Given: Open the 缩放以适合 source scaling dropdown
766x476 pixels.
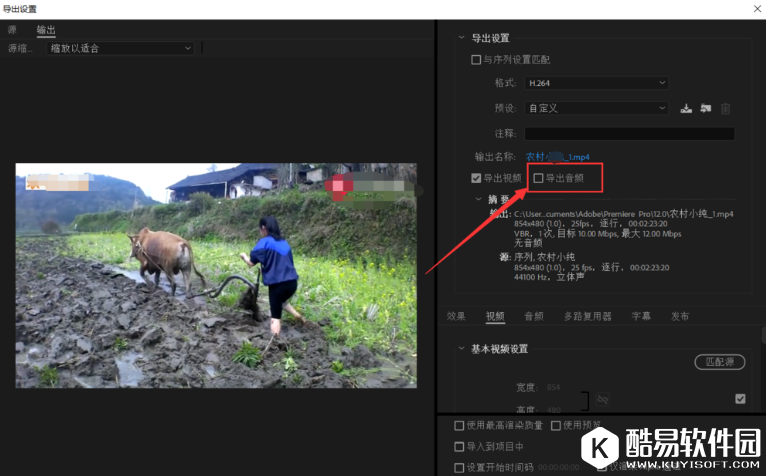Looking at the screenshot, I should (120, 48).
